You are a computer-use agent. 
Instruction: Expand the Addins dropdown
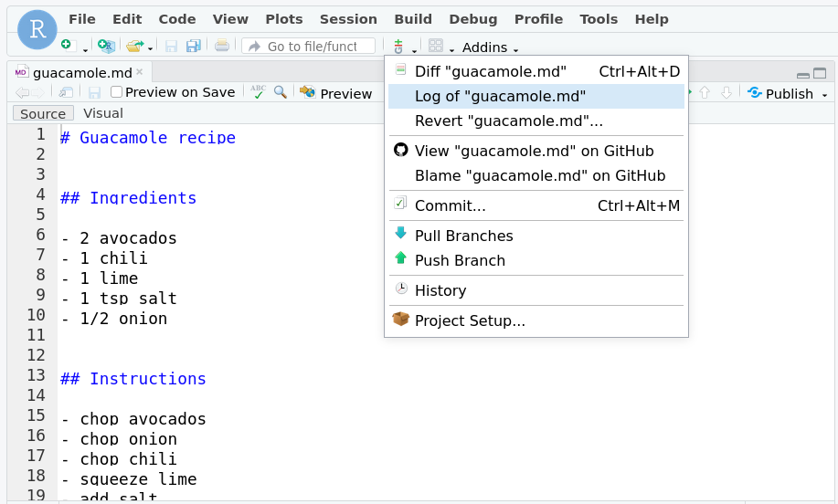click(491, 47)
